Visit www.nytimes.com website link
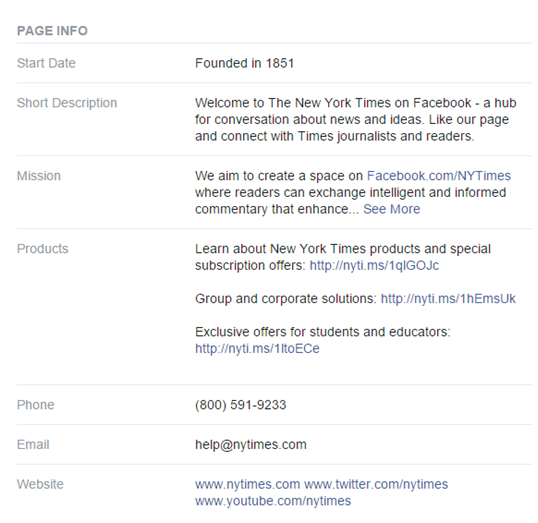 [x=248, y=485]
